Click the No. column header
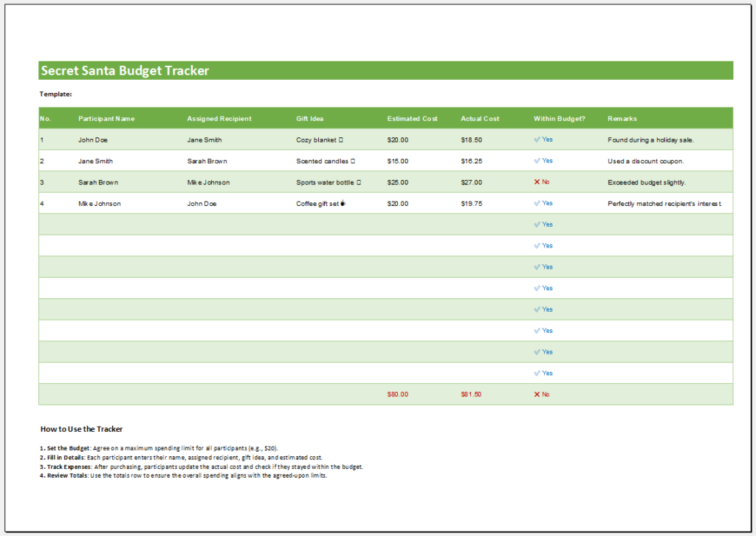Image resolution: width=756 pixels, height=536 pixels. [x=45, y=119]
